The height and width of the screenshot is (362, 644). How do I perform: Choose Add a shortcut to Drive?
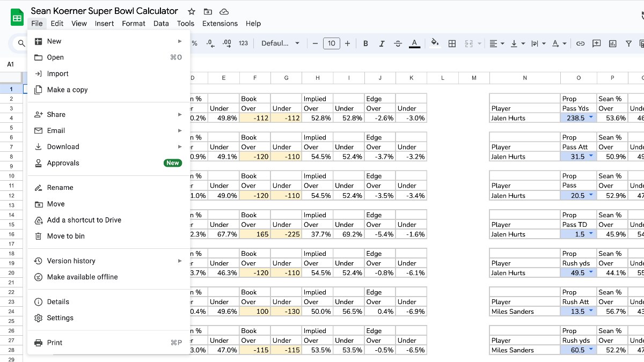[x=109, y=220]
